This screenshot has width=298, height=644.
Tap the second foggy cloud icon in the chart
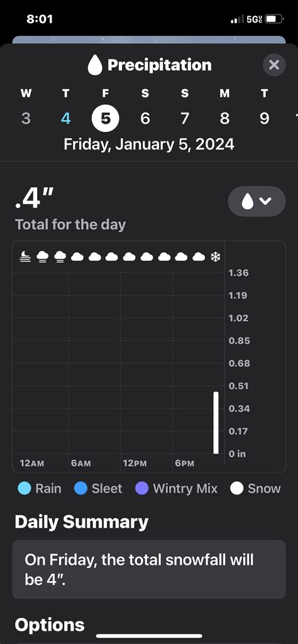(60, 257)
